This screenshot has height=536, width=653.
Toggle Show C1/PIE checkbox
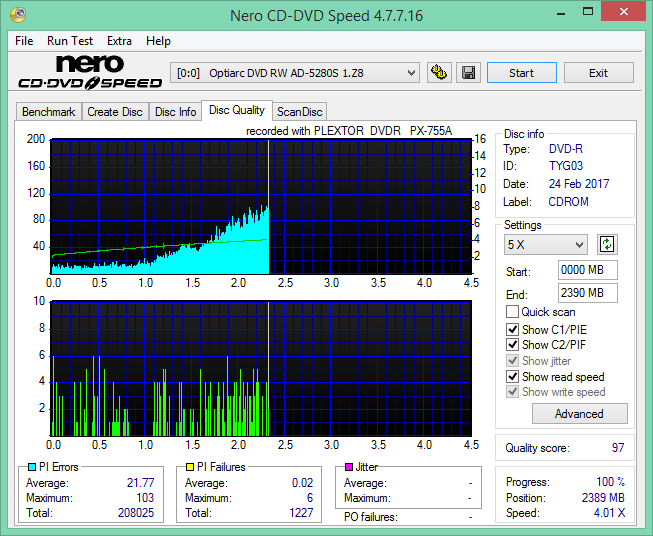(512, 329)
